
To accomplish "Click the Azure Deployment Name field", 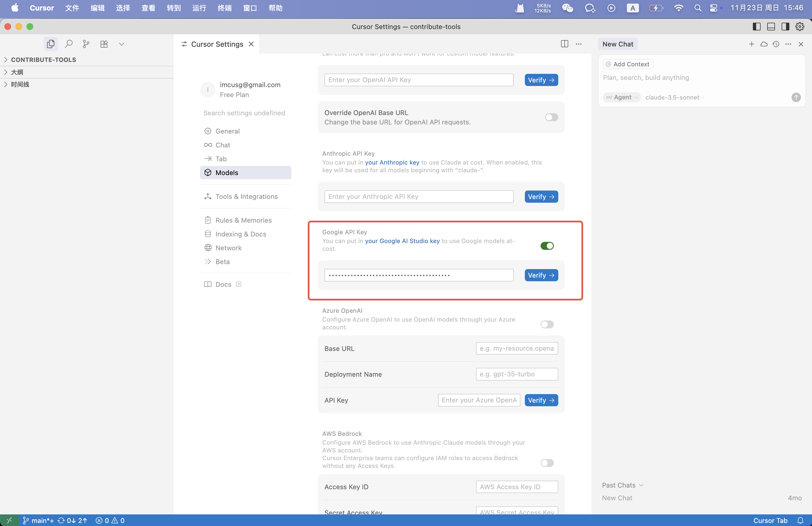I will pos(517,374).
